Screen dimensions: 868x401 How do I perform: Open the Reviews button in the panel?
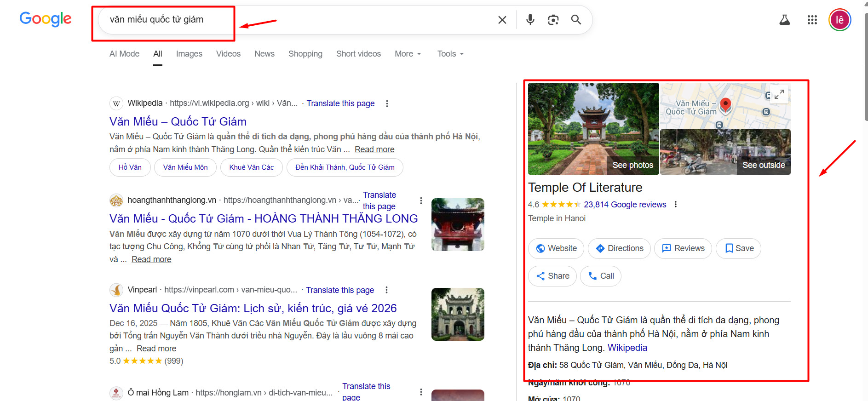coord(683,248)
